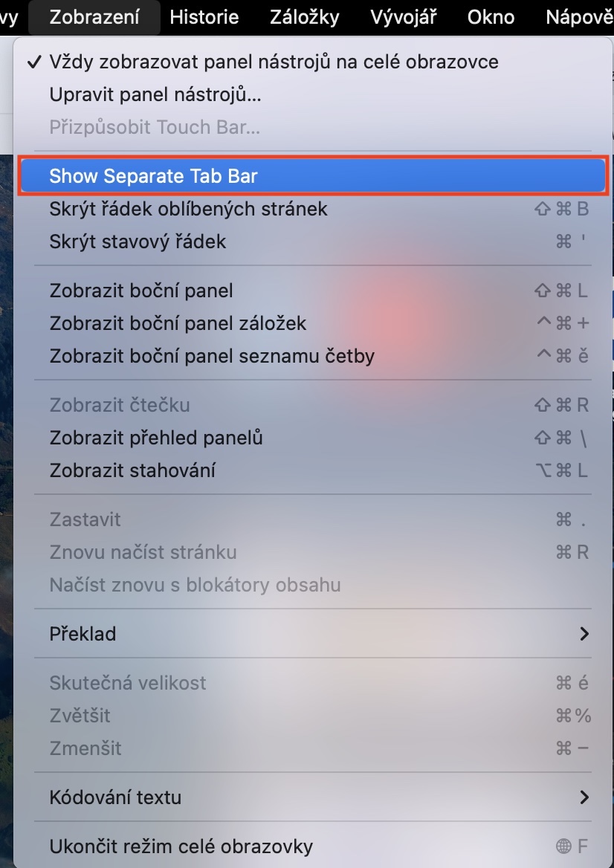Hide status bar via Skrýt stavový řádek
The image size is (614, 868).
point(138,242)
